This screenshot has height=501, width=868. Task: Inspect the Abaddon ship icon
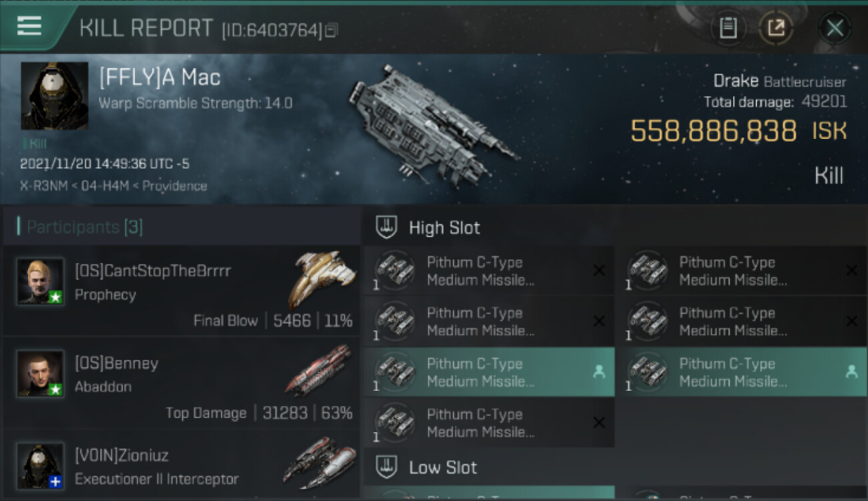click(318, 369)
